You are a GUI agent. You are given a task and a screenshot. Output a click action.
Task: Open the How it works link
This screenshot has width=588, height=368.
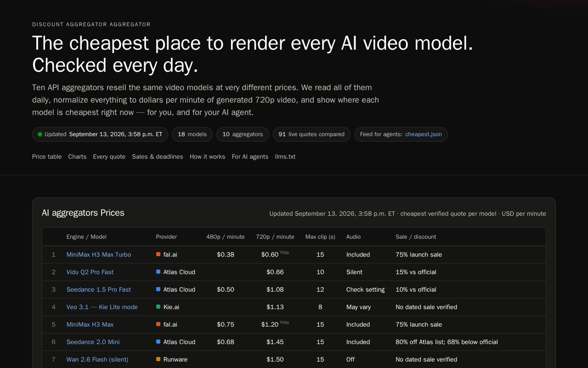[x=208, y=157]
